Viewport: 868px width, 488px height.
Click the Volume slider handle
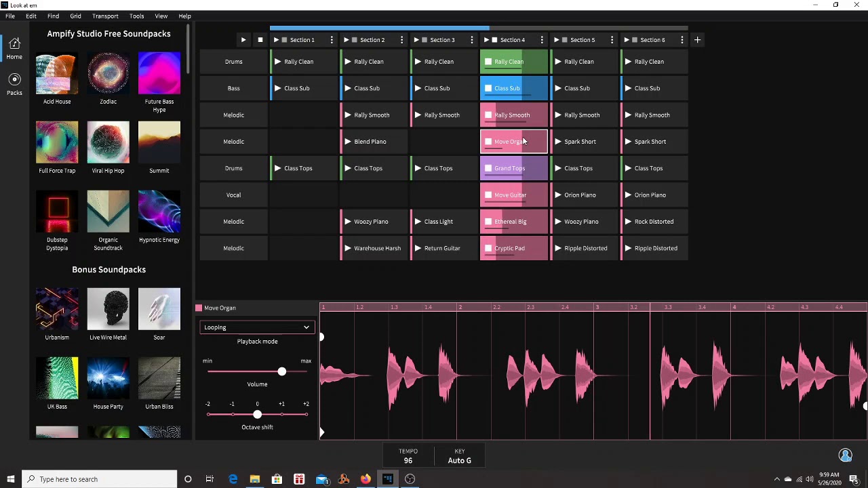[x=281, y=371]
